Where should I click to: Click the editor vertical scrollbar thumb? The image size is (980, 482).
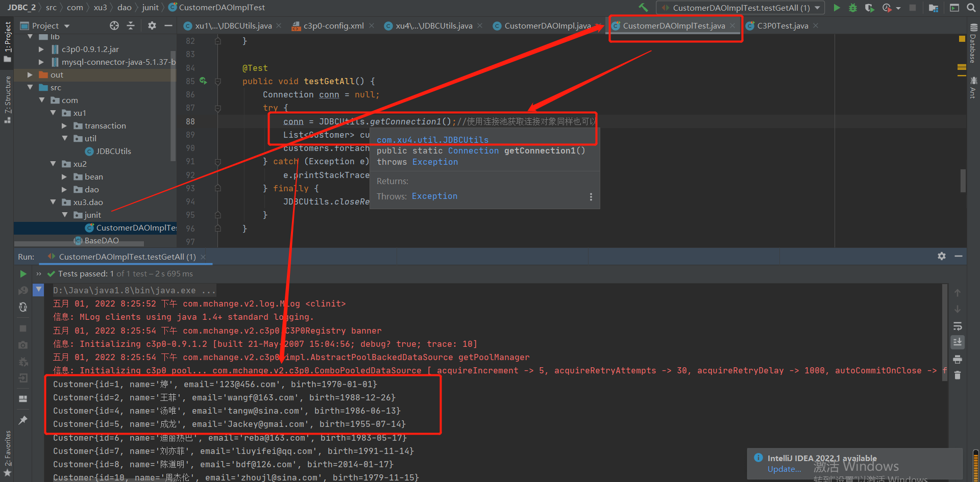963,181
